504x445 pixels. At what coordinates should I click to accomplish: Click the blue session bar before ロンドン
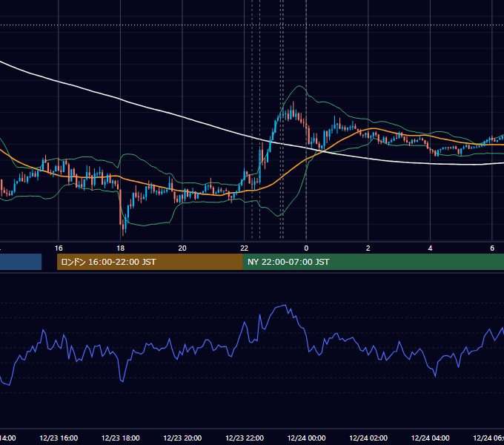pyautogui.click(x=21, y=262)
